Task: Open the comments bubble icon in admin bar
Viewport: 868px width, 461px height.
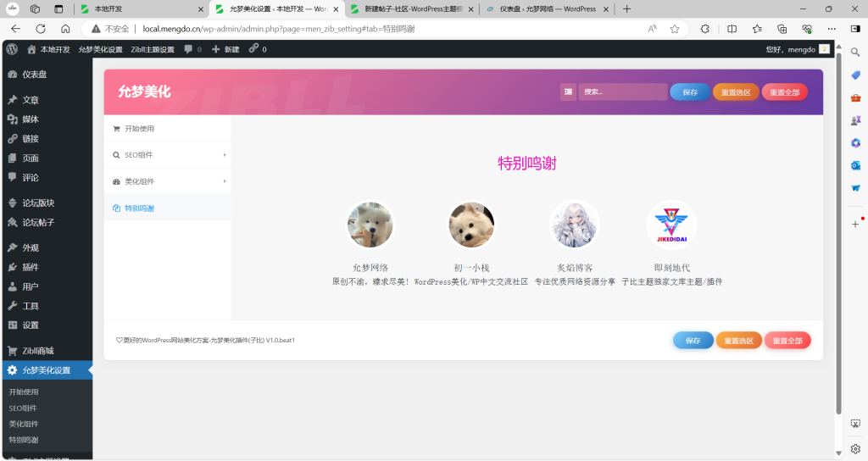Action: coord(189,49)
